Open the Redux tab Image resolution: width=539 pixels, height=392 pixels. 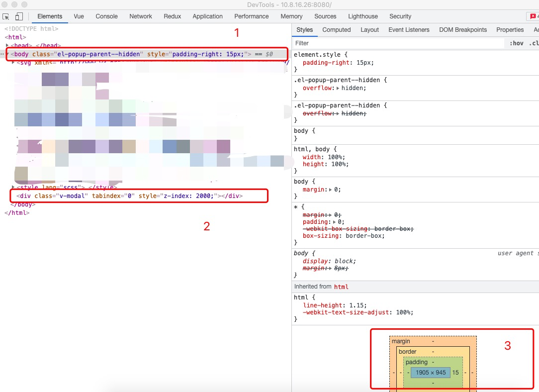[172, 16]
